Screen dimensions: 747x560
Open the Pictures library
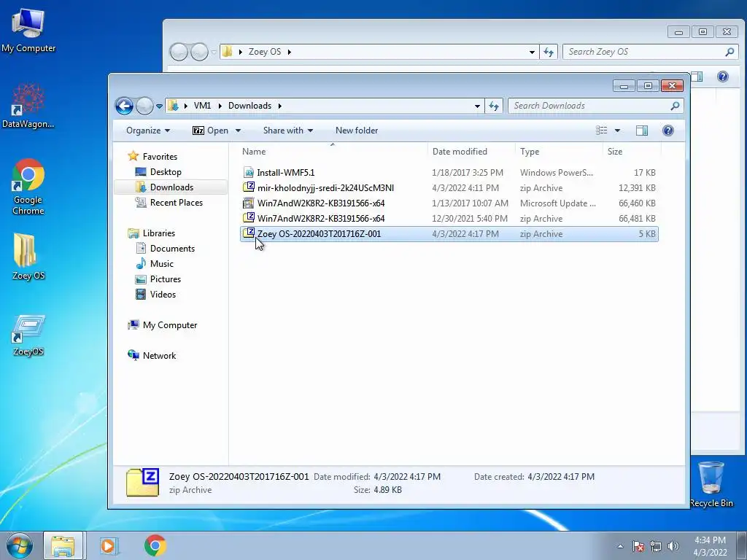(x=166, y=279)
